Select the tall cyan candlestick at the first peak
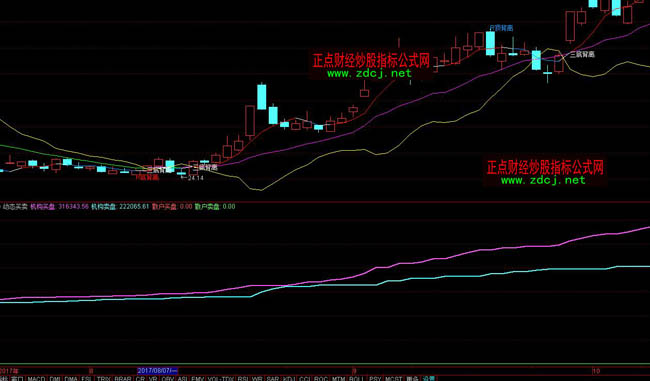 (x=262, y=97)
